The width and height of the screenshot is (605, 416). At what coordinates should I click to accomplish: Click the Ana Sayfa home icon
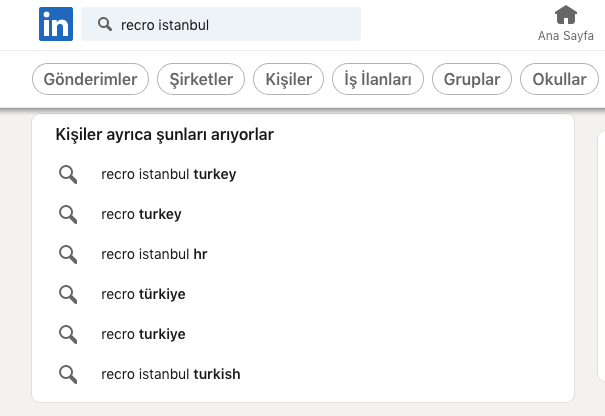tap(566, 15)
